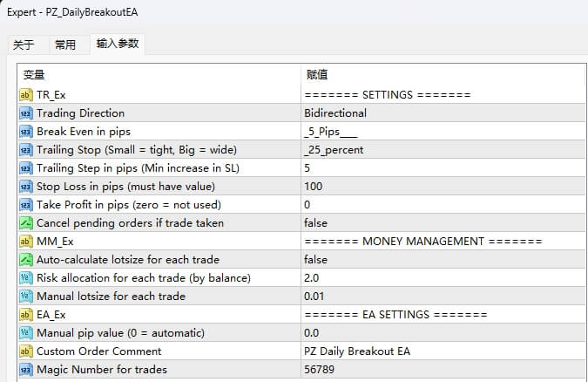
Task: Click the icon beside Magic Number for trades
Action: [x=25, y=369]
